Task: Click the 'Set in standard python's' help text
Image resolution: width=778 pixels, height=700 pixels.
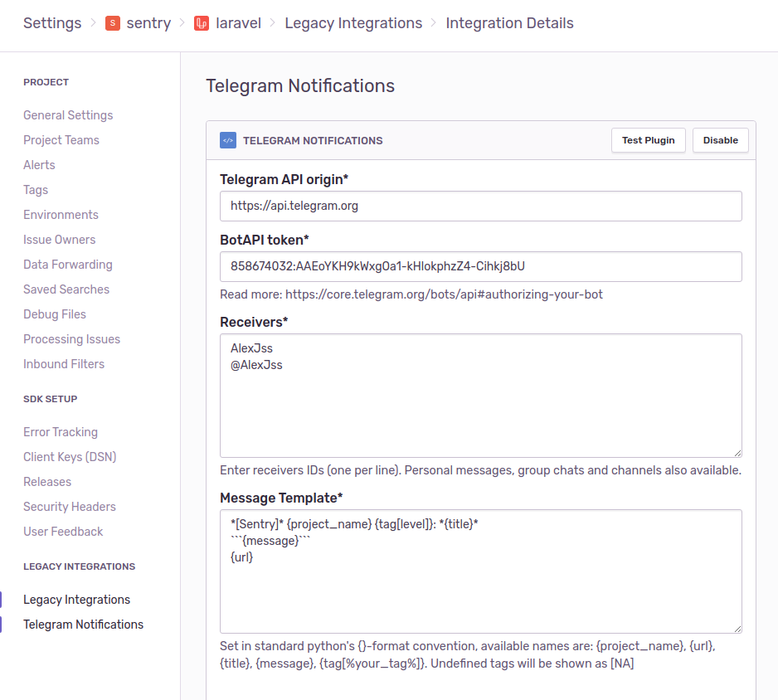Action: pos(468,655)
